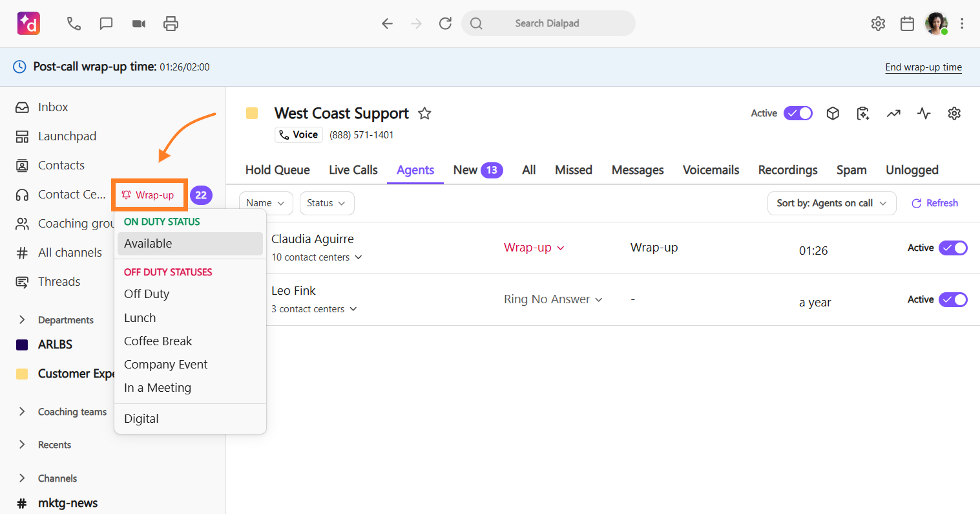Open mktg-news channel

(68, 503)
